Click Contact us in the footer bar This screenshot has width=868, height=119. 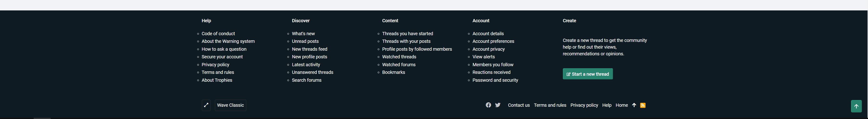519,105
